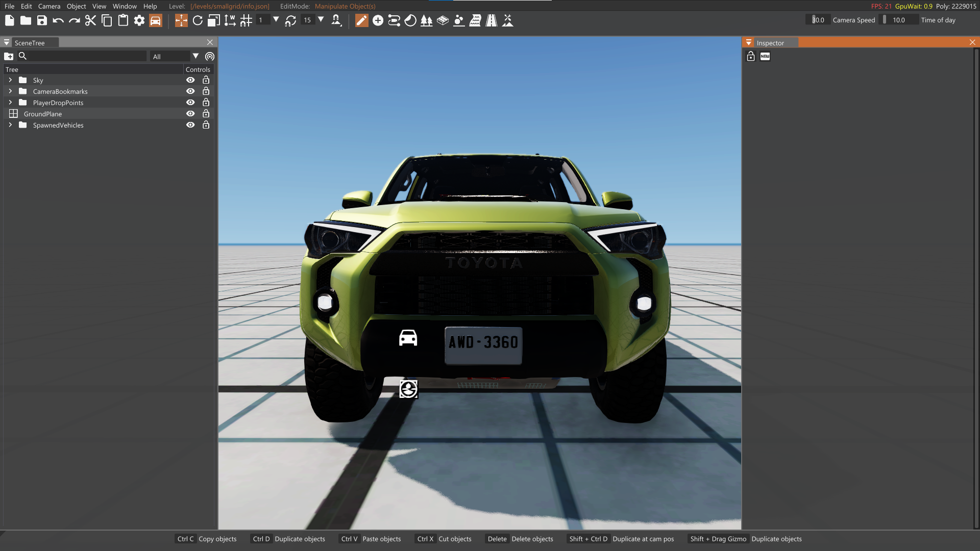The image size is (980, 551).
Task: Select the Scale gizmo tool
Action: point(214,20)
